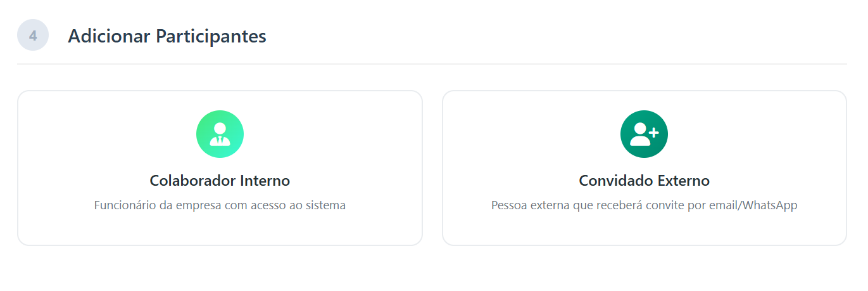Tap the internal staff avatar icon
This screenshot has height=291, width=868.
pos(220,134)
